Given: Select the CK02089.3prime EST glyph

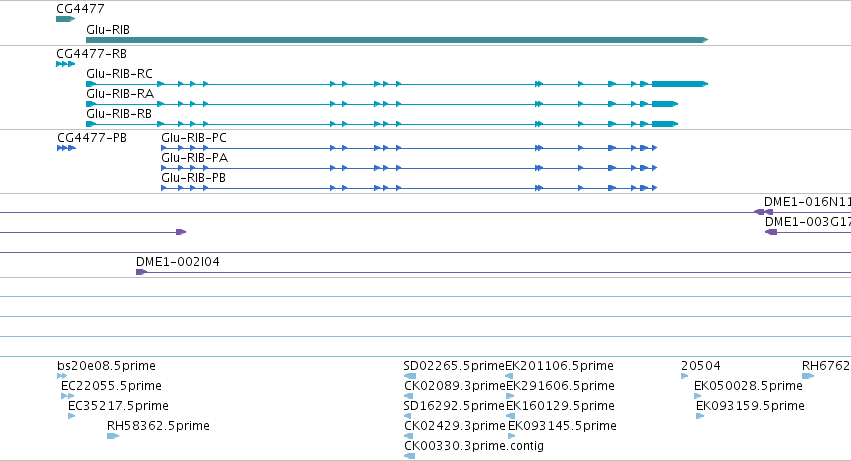Looking at the screenshot, I should tap(408, 396).
